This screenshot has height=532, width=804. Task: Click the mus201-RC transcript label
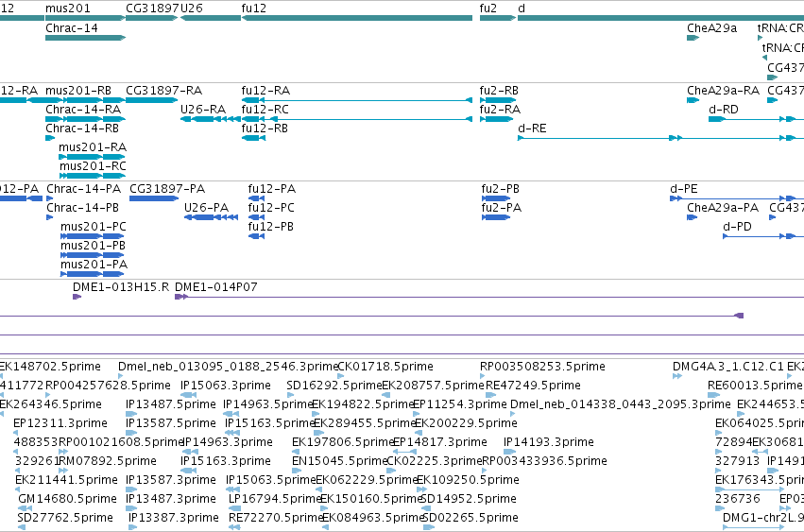(93, 166)
